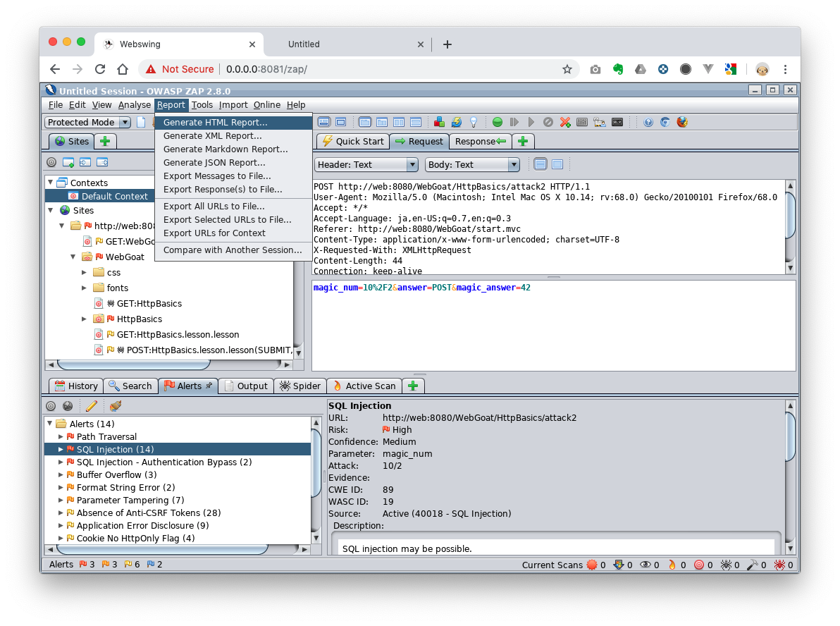Click the browser home icon
The image size is (840, 626).
pyautogui.click(x=123, y=69)
